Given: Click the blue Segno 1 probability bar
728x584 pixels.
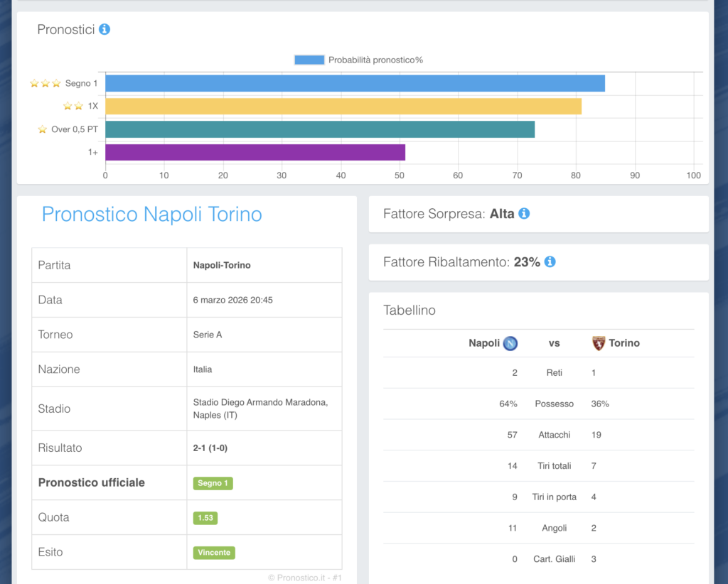Looking at the screenshot, I should point(355,83).
